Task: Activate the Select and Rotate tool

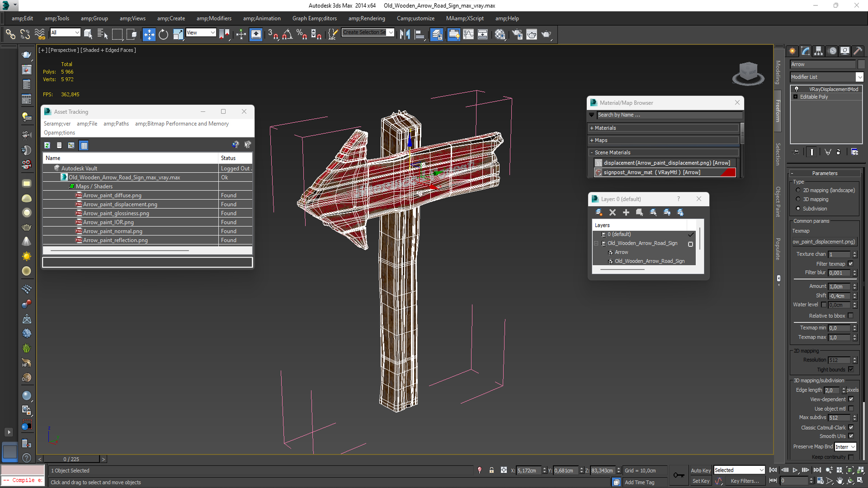Action: (x=163, y=34)
